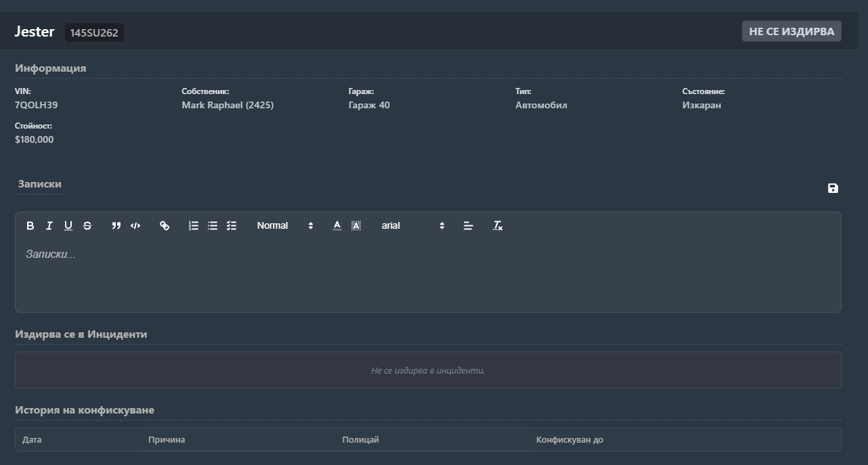Screen dimensions: 868x465
Task: Click into the Записки notes text area
Action: point(428,274)
